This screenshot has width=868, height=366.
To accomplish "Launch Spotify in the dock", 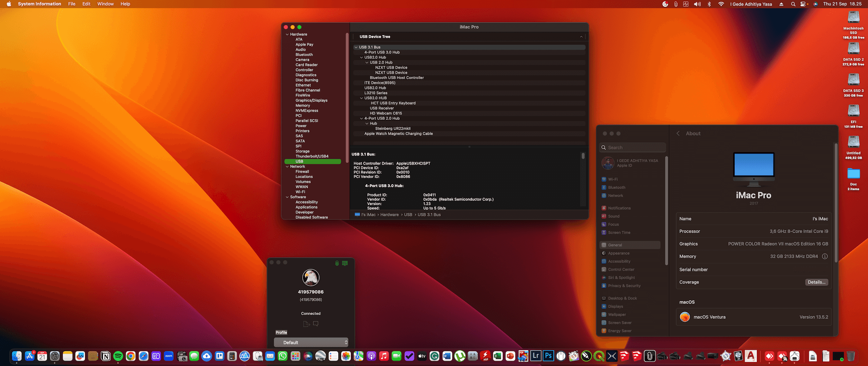I will pos(118,356).
